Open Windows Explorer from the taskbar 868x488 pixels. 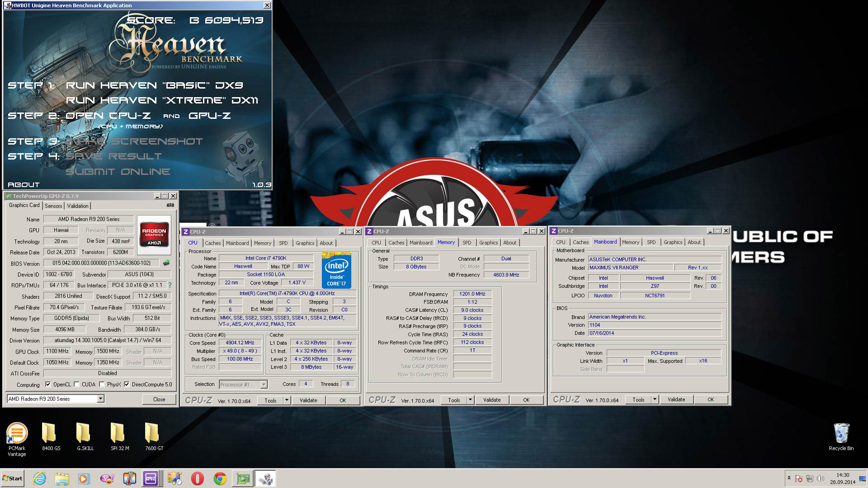pyautogui.click(x=62, y=479)
